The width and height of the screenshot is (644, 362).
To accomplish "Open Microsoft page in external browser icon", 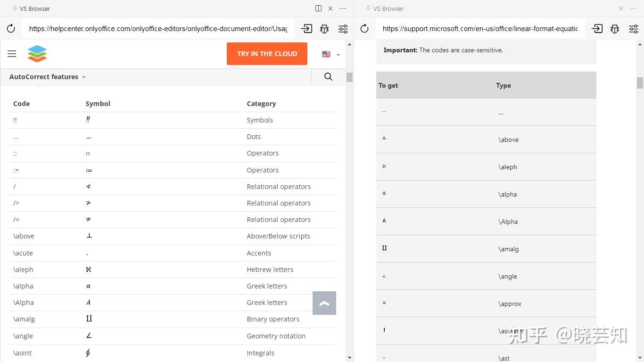I will pos(597,29).
